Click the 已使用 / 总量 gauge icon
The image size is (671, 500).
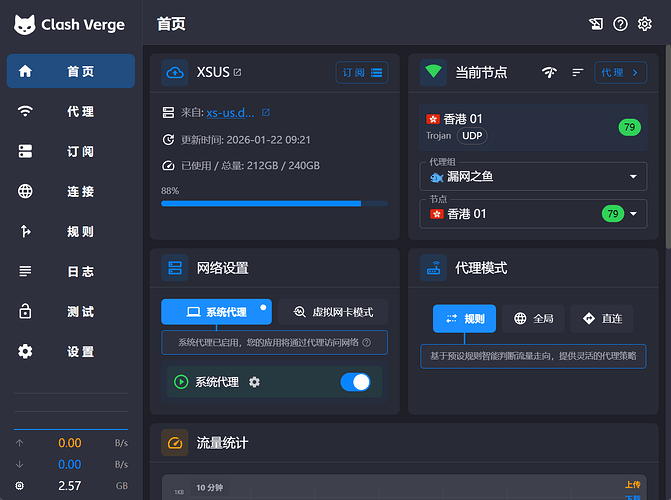coord(168,165)
